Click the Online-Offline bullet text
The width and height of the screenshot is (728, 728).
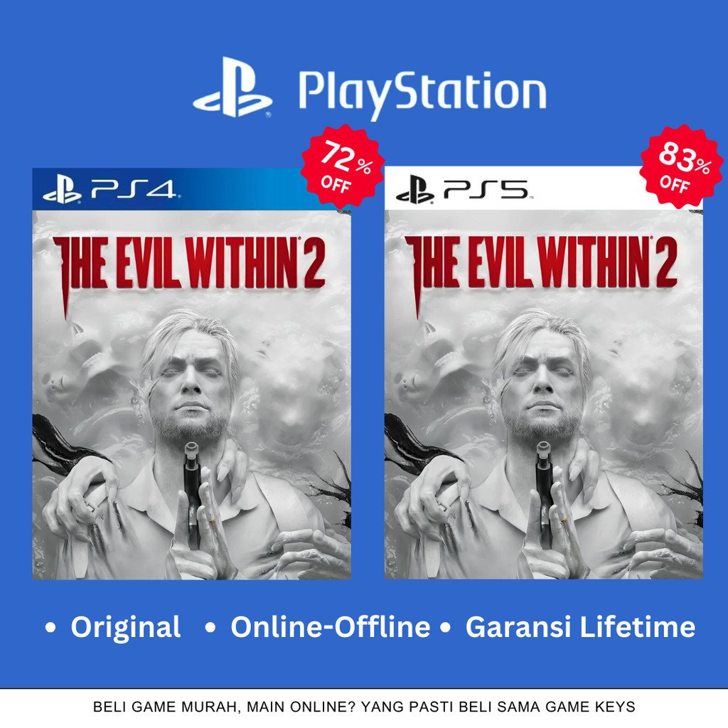(x=330, y=627)
